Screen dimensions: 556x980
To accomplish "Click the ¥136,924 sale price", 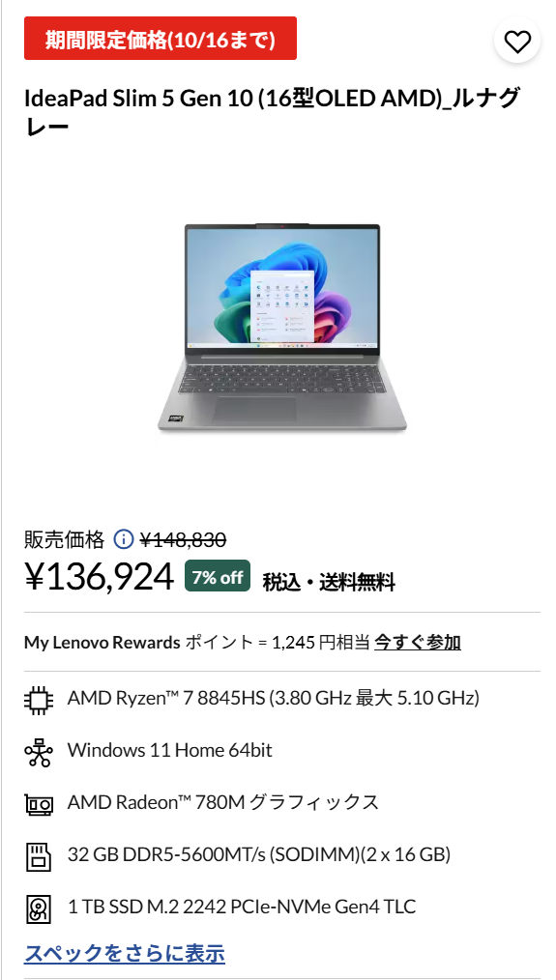I will tap(99, 576).
